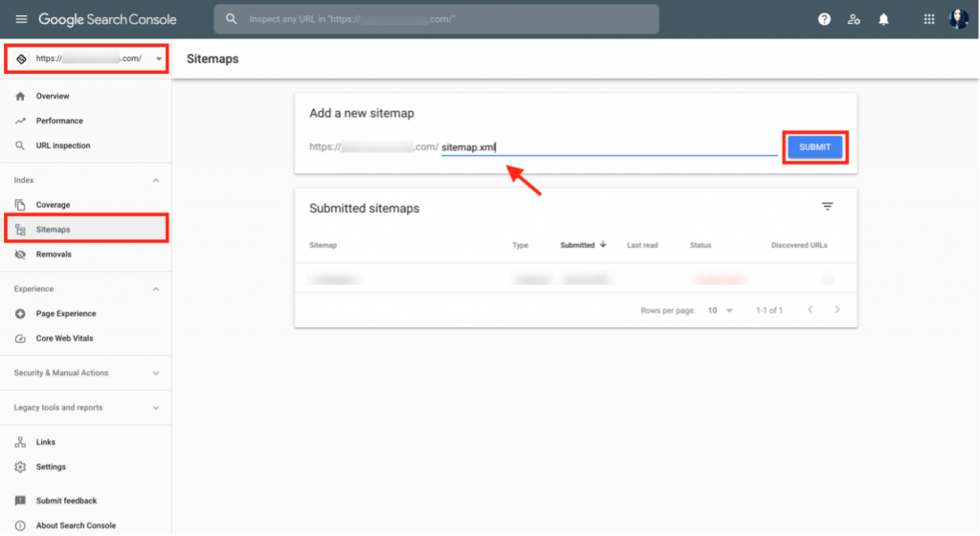Click the property type icon beside site URL

click(21, 58)
